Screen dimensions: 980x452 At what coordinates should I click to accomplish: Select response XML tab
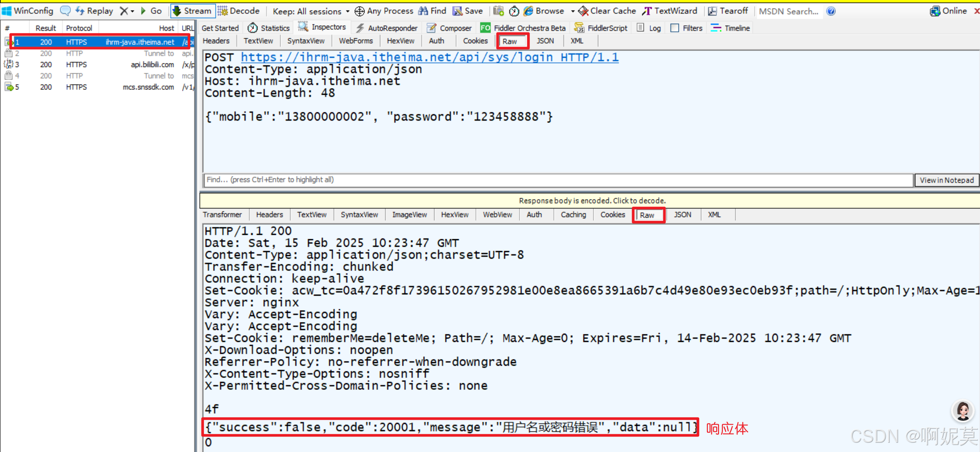(x=714, y=215)
